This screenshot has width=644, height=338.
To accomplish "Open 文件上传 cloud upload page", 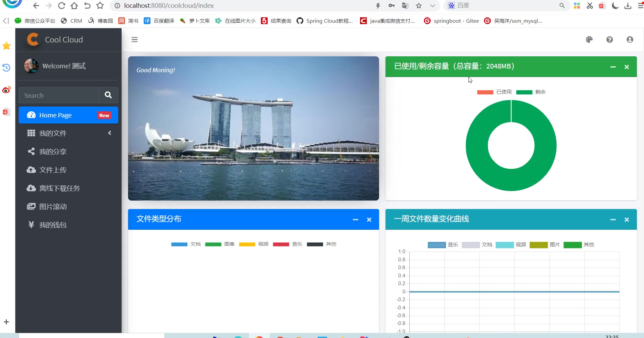I will point(53,170).
